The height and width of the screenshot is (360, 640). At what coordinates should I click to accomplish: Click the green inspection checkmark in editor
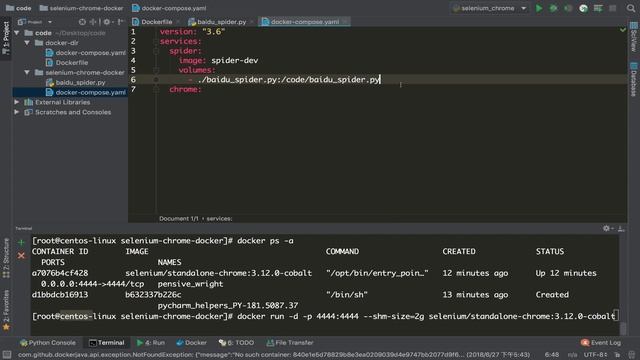pos(623,30)
